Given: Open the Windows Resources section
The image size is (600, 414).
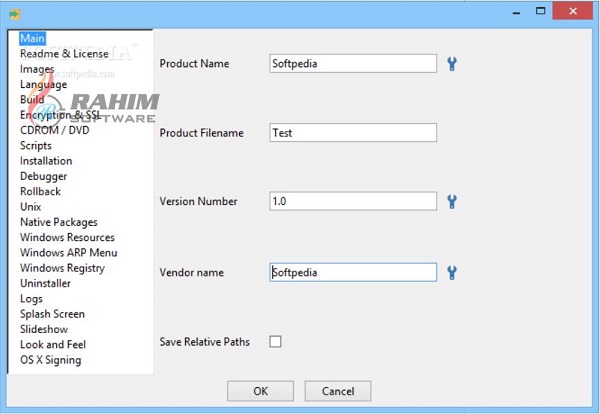Looking at the screenshot, I should click(x=67, y=237).
